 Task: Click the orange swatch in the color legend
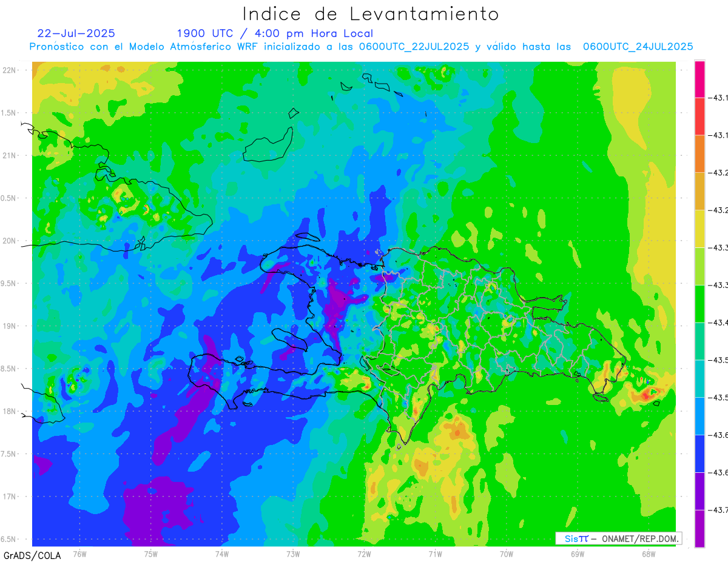pos(699,153)
